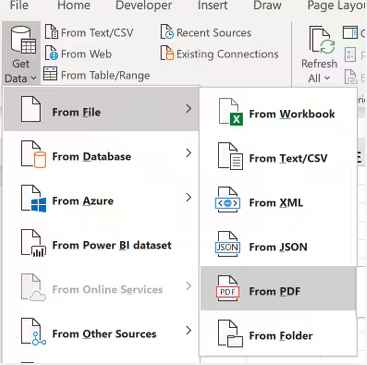The image size is (367, 365).
Task: Click the Recent Sources icon
Action: point(167,32)
